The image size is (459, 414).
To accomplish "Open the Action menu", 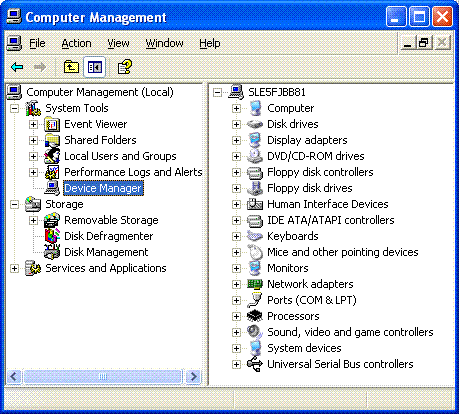I will tap(76, 43).
